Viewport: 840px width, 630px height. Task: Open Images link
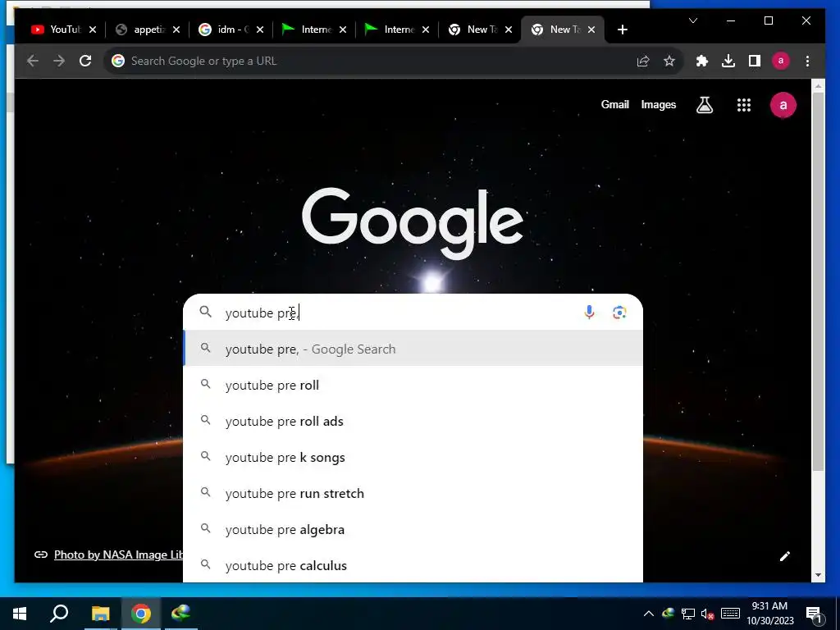(659, 104)
